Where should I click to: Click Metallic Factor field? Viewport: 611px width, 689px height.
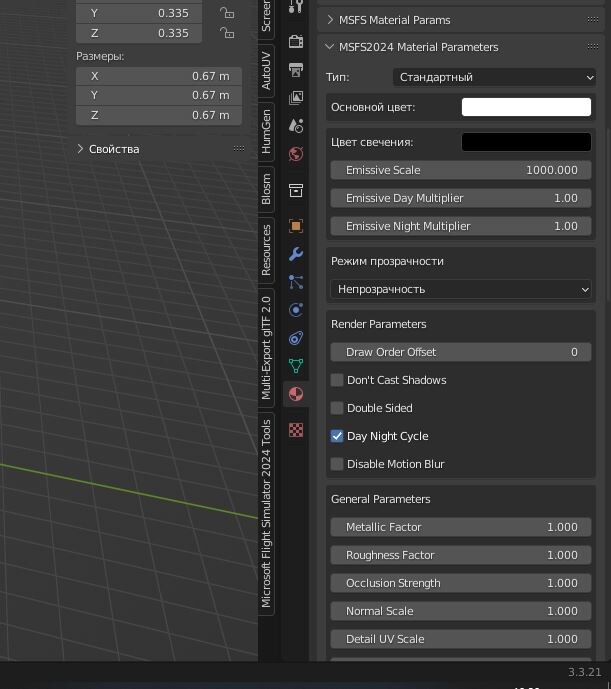pos(461,527)
